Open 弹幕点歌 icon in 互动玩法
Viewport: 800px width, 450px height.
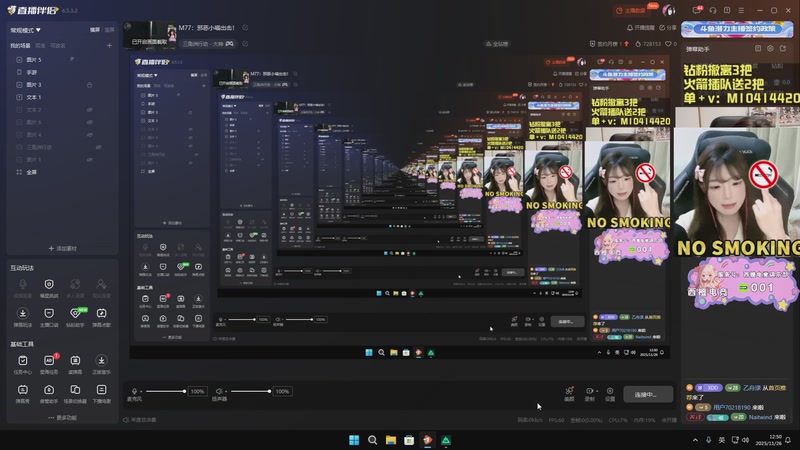tap(102, 313)
